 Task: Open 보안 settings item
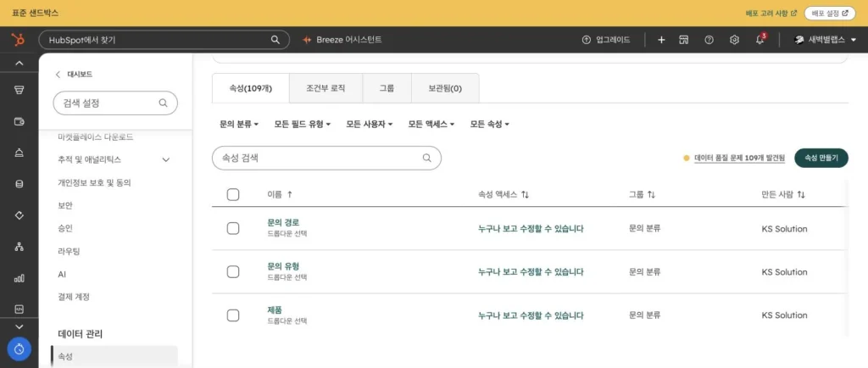[64, 205]
